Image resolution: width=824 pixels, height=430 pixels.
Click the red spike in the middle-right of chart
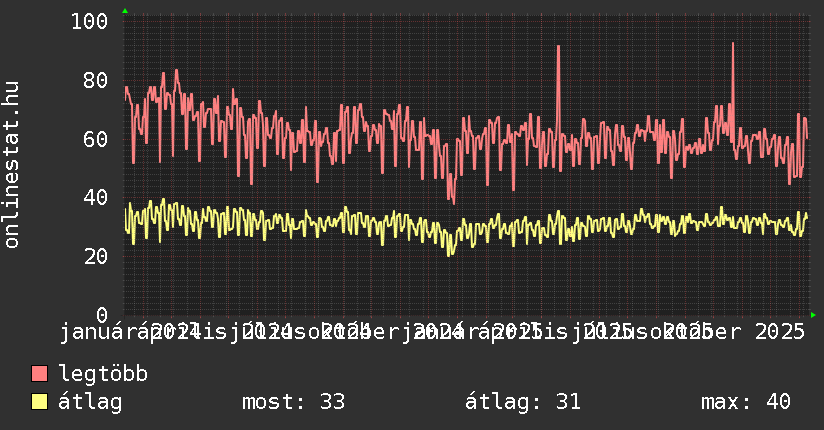click(558, 48)
